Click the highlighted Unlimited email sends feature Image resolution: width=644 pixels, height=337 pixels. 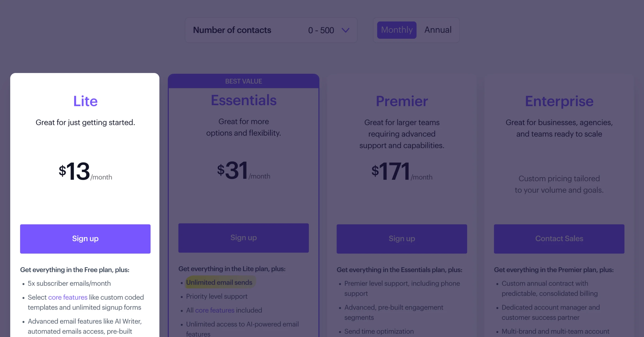[x=219, y=282]
